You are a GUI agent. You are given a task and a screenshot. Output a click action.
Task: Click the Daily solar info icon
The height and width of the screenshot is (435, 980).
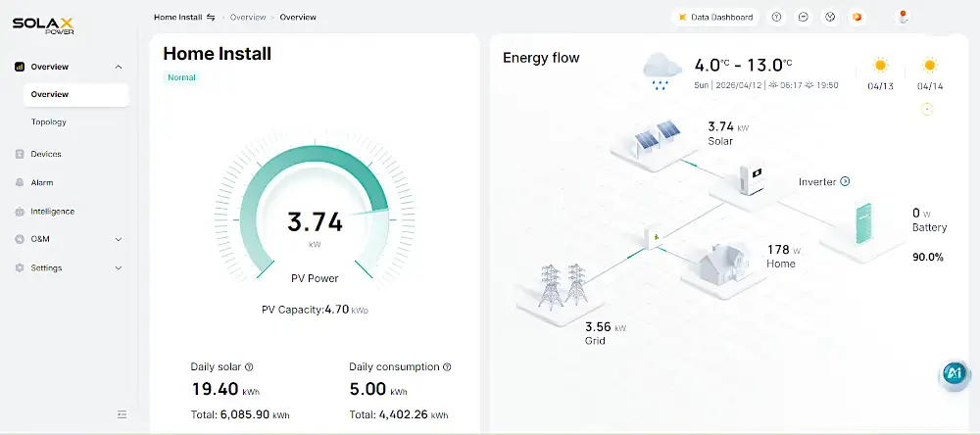(249, 367)
